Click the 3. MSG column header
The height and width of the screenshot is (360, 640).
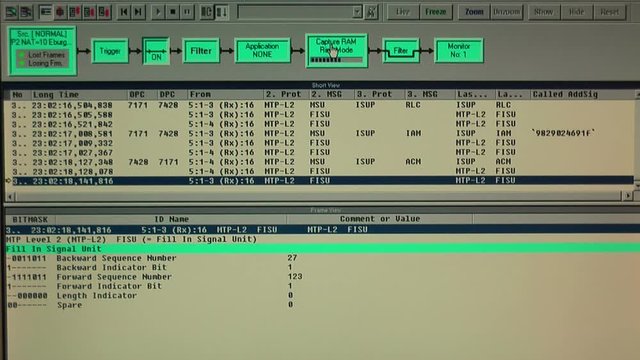pyautogui.click(x=429, y=95)
